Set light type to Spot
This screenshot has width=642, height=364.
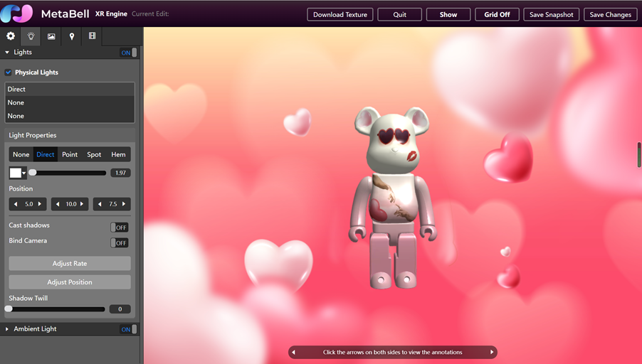tap(94, 154)
